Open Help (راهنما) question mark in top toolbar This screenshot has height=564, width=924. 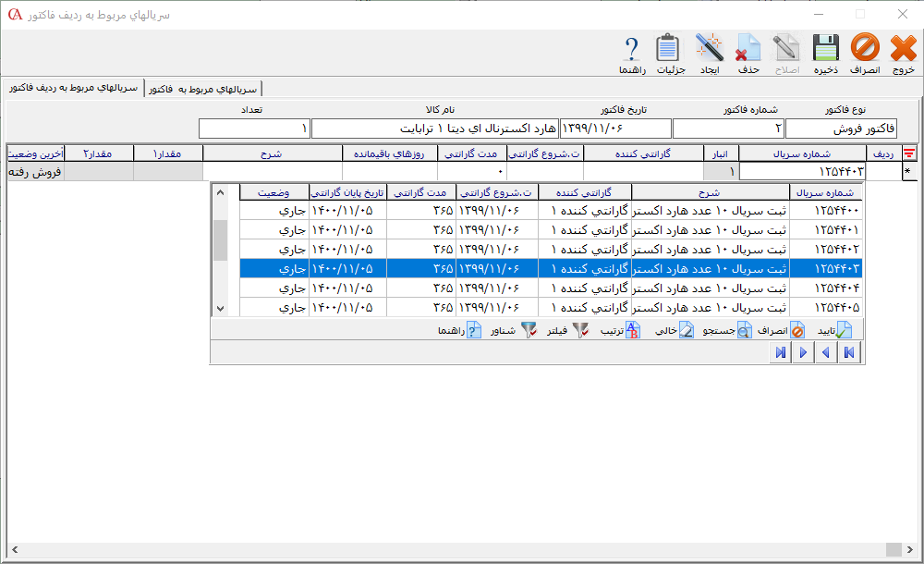pyautogui.click(x=632, y=53)
